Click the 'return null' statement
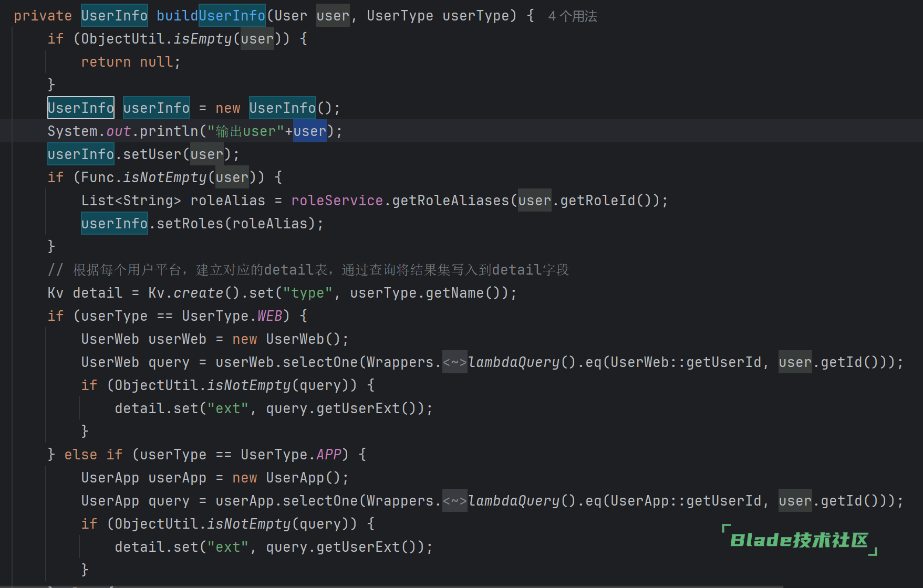 [x=130, y=62]
